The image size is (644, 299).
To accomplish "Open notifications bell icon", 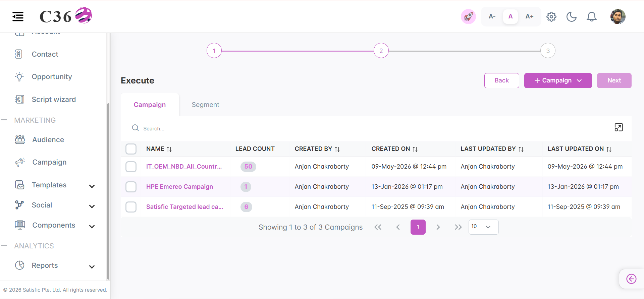I will coord(592,16).
